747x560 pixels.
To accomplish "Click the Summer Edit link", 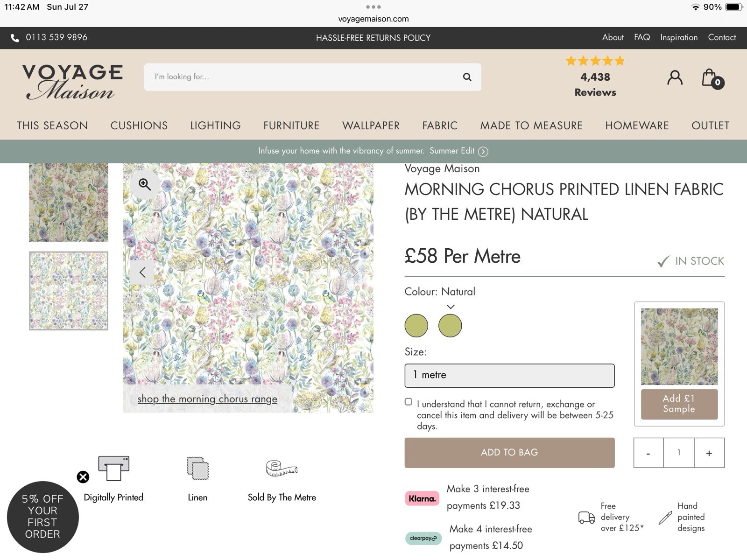I will pos(452,151).
